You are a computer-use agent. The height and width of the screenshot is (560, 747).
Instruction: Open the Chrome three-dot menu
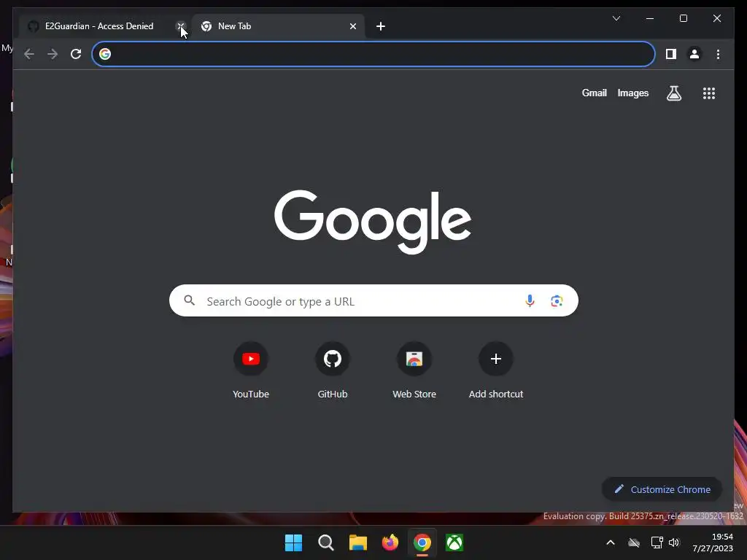[x=718, y=54]
